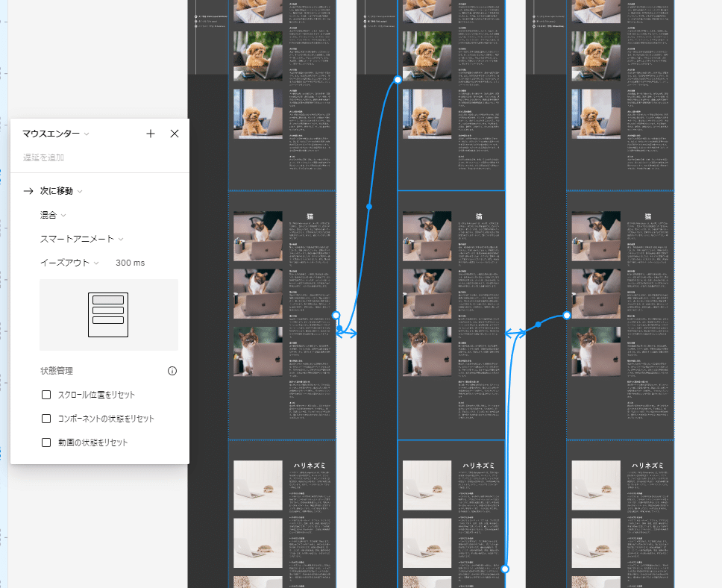This screenshot has height=588, width=722.
Task: Select prototype node at bottom of middle frame
Action: 505,569
